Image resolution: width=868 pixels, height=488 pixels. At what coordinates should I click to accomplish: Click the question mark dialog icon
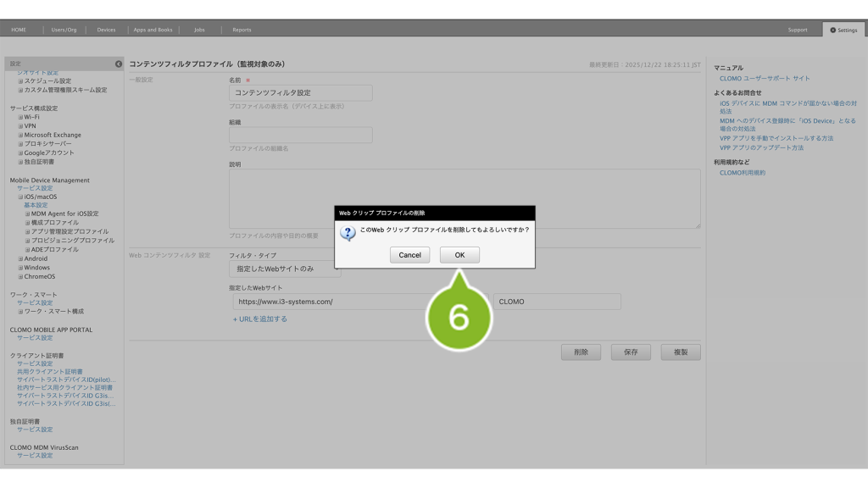point(348,232)
